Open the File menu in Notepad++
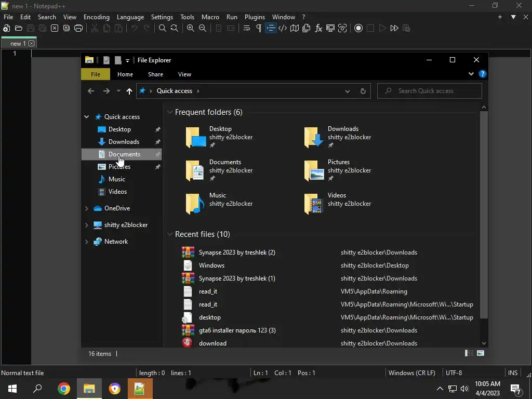Screen dimensions: 532x399 tap(8, 17)
